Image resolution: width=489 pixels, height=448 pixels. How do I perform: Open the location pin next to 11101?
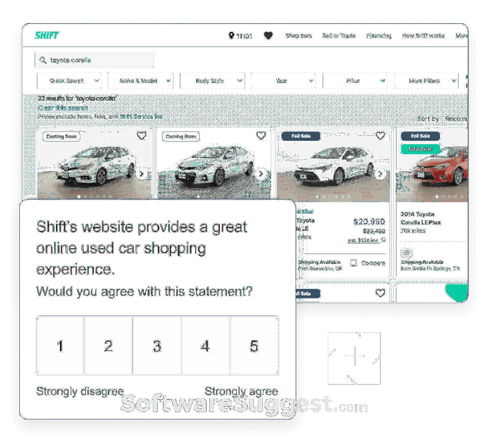231,35
